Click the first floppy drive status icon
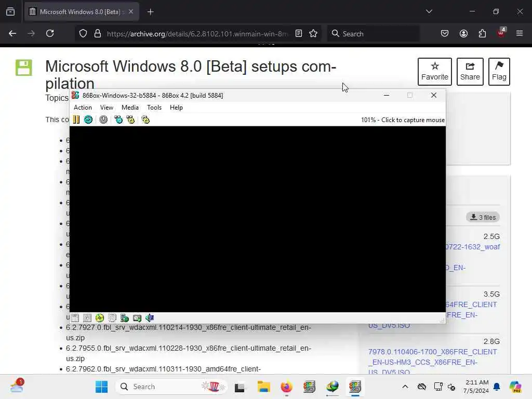The image size is (532, 399). pyautogui.click(x=75, y=318)
